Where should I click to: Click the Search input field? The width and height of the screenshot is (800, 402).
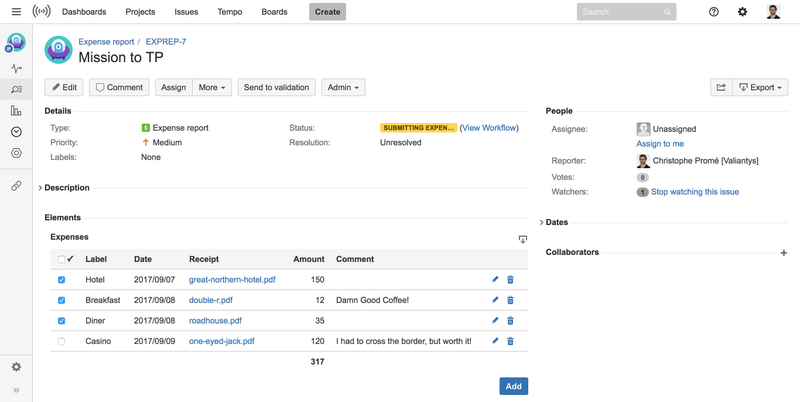[620, 12]
